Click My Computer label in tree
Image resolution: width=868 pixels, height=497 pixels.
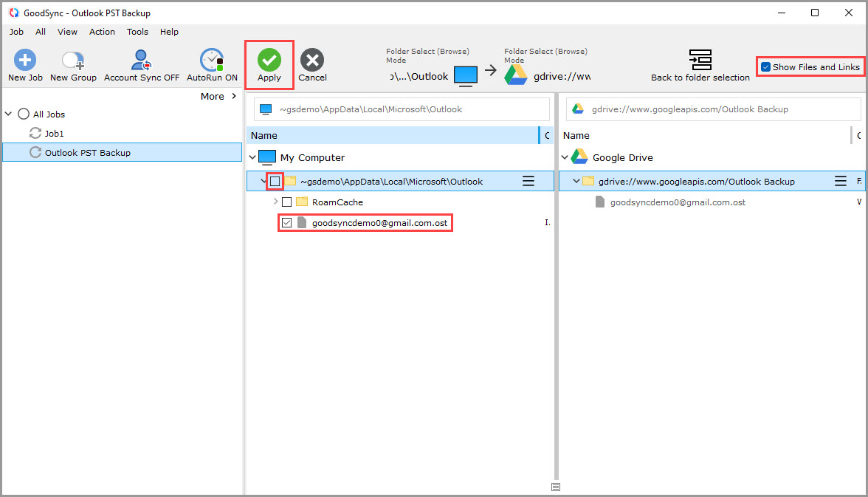point(312,157)
